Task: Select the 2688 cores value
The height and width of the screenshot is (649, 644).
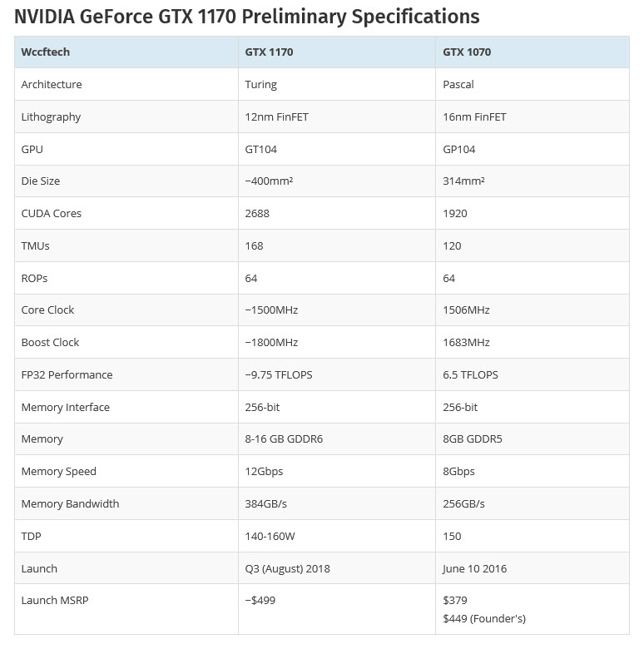Action: pyautogui.click(x=257, y=213)
